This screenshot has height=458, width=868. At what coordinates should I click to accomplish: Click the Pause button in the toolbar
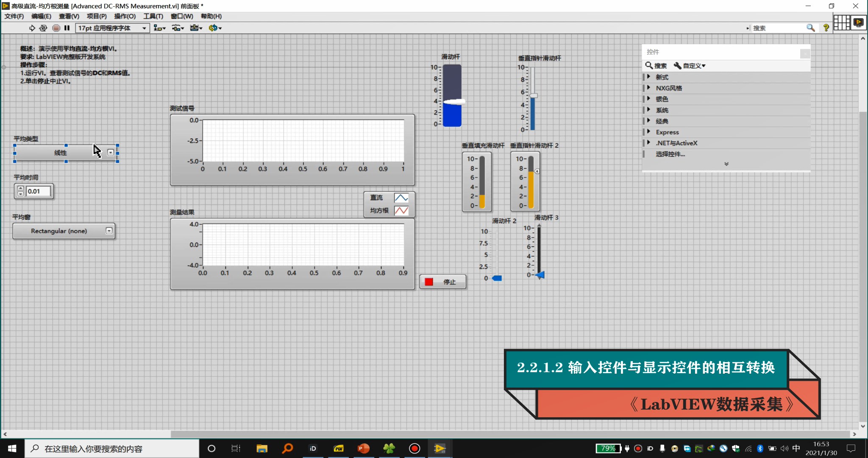67,28
